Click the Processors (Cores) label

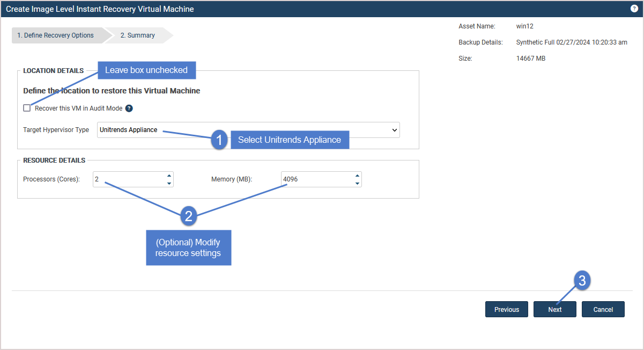point(51,179)
